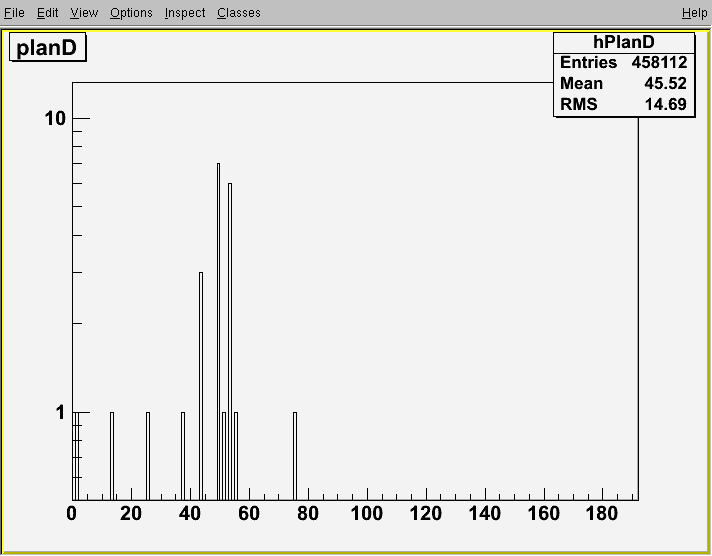
Task: Click the RMS 14.69 statistics row
Action: tap(624, 104)
